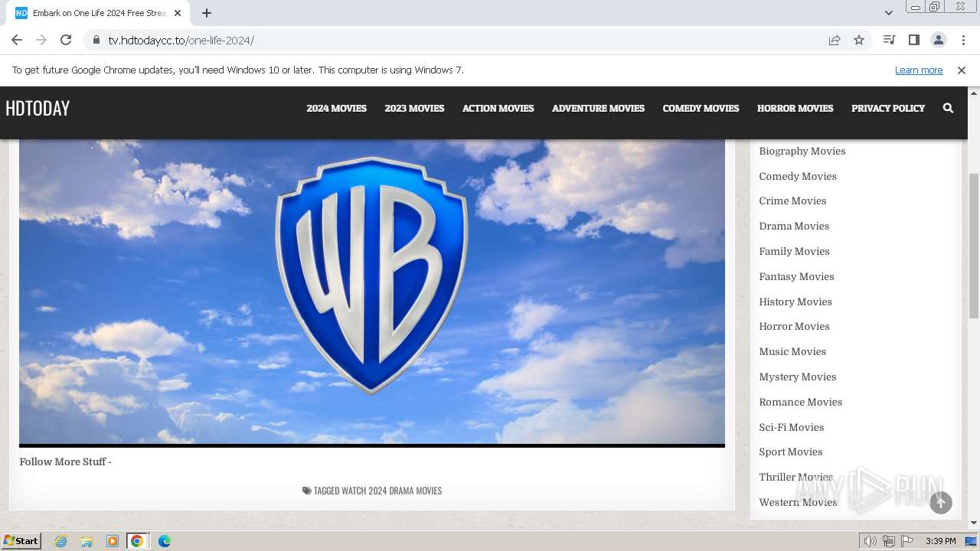Open Biography Movies in the sidebar

(802, 151)
